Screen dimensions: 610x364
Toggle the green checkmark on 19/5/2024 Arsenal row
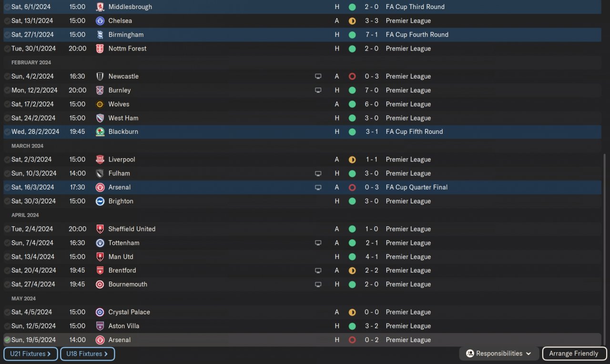click(x=7, y=340)
